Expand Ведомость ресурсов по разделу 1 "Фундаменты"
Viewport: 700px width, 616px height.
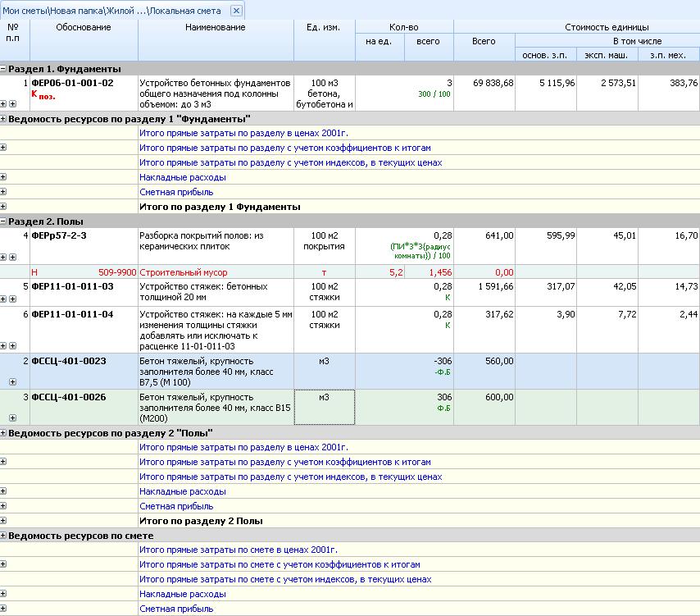click(x=3, y=120)
